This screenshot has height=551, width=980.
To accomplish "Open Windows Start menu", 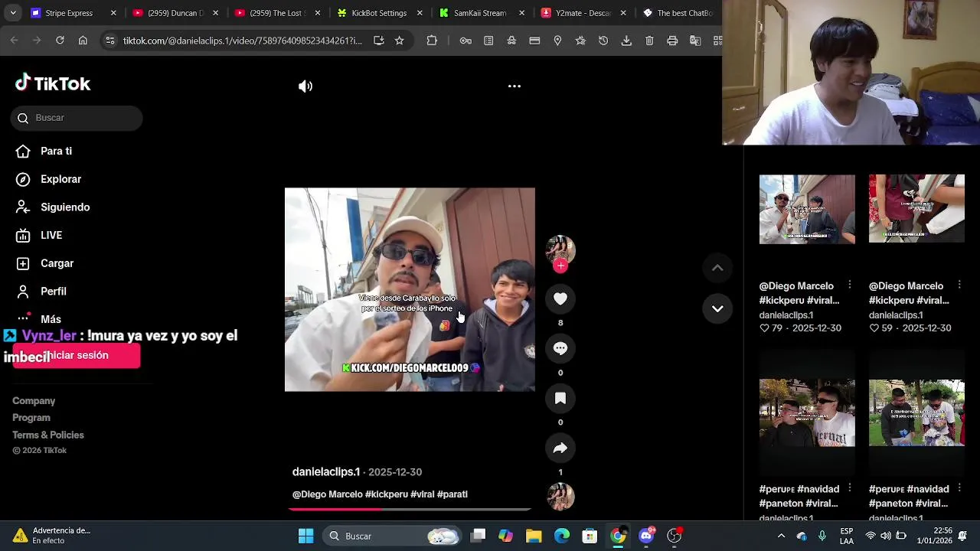I will (x=305, y=536).
